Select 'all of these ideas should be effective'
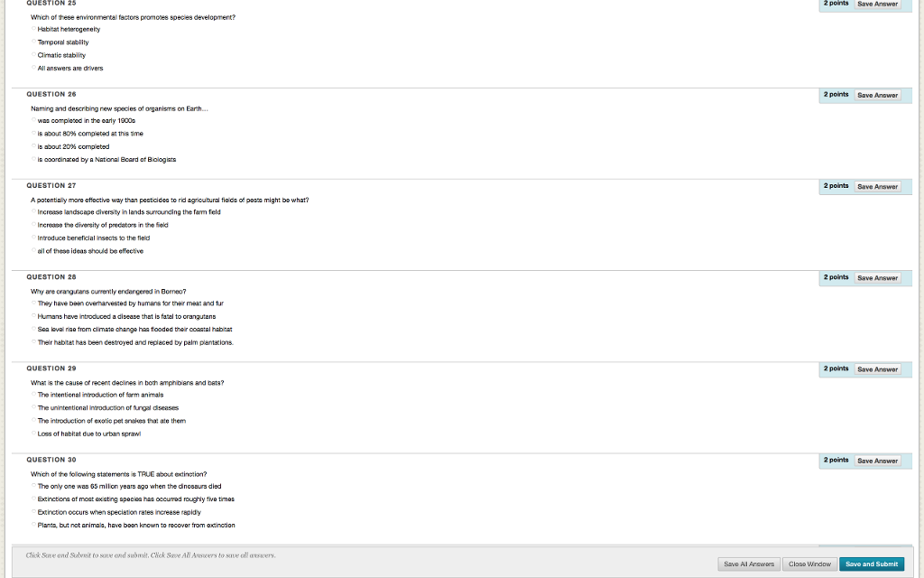 33,250
